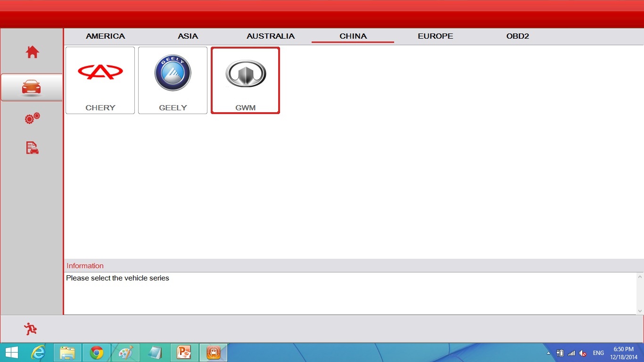Screen dimensions: 644x362
Task: Click the Information panel scrollbar up arrow
Action: [640, 276]
